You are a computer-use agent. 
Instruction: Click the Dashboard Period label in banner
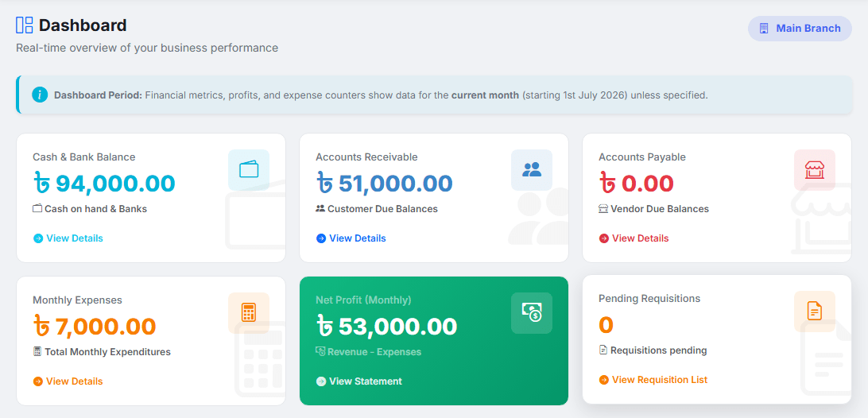tap(98, 95)
